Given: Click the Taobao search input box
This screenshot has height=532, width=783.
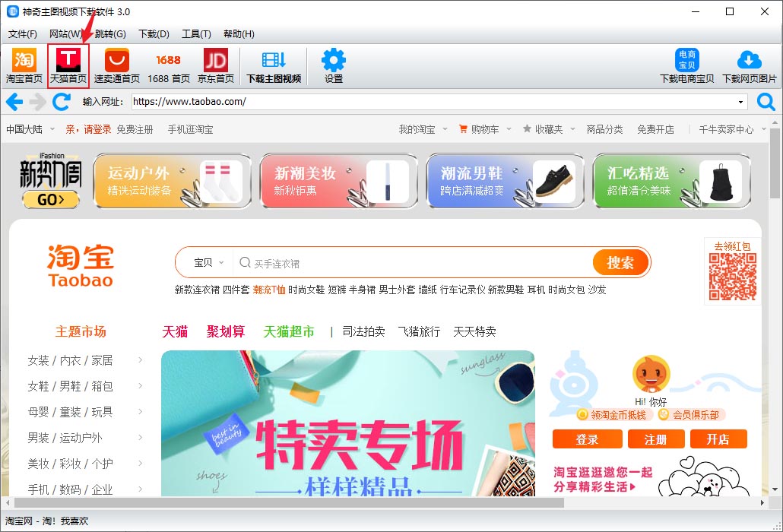Looking at the screenshot, I should [414, 262].
